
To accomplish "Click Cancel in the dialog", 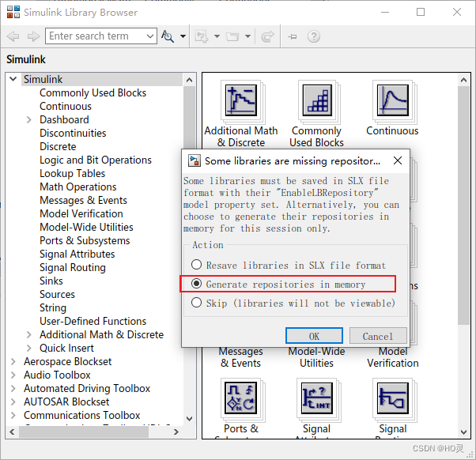I will point(378,336).
